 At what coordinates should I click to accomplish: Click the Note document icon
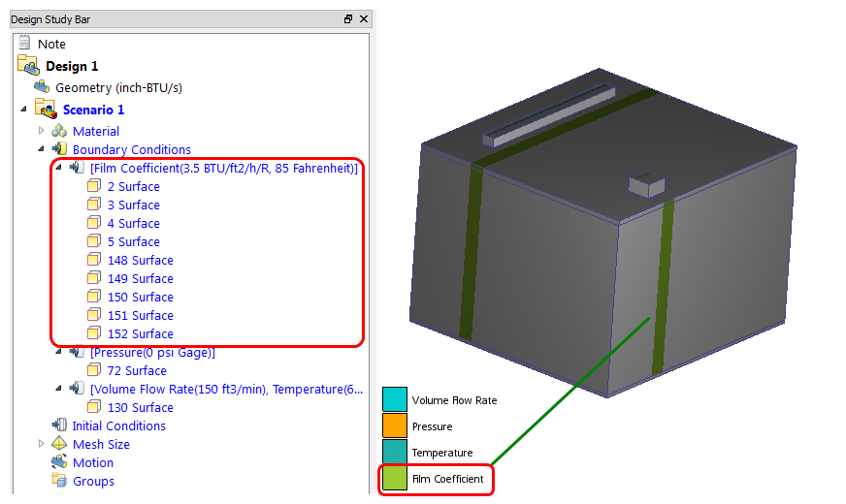click(x=24, y=43)
